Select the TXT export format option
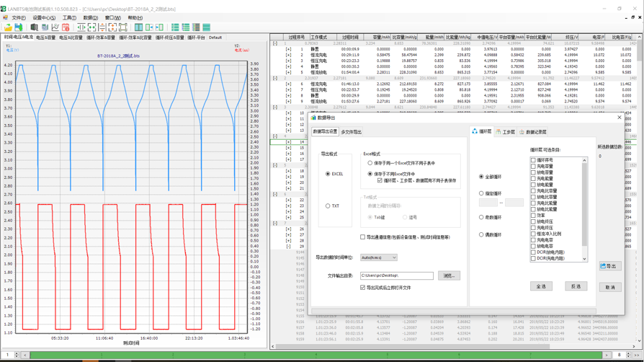 [x=328, y=206]
